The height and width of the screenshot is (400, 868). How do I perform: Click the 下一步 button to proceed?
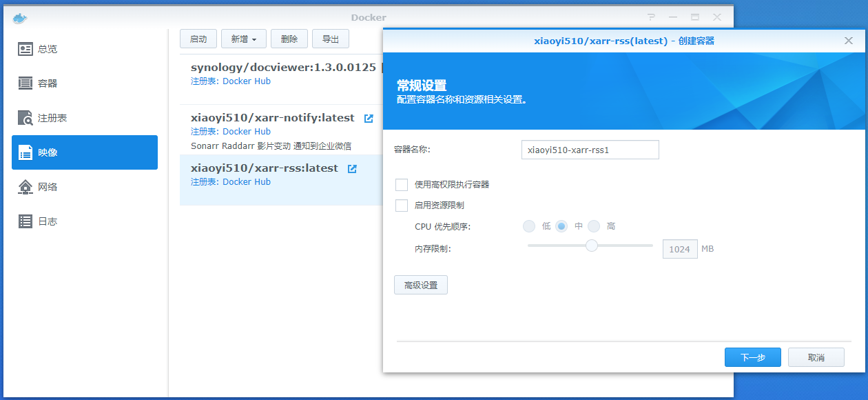(752, 357)
